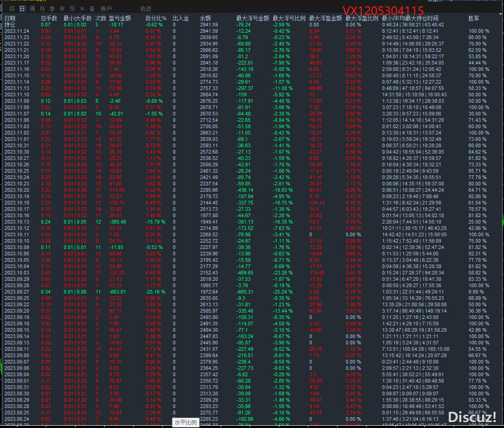Select the 币 (currency) tab
The image size is (504, 428).
pos(72,9)
